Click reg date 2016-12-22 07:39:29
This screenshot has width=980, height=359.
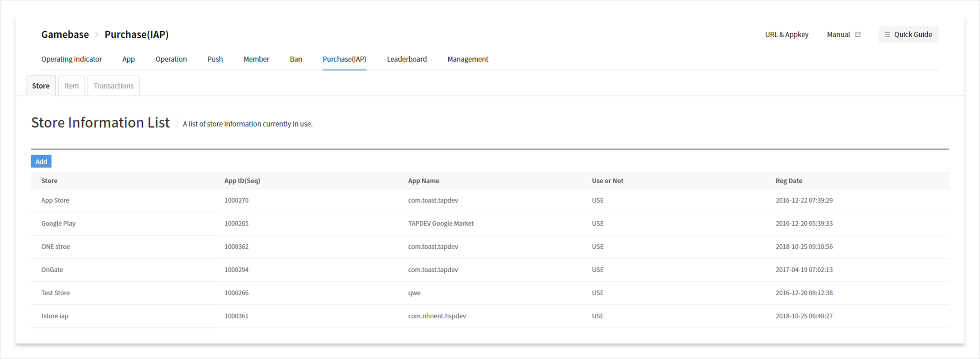point(804,200)
